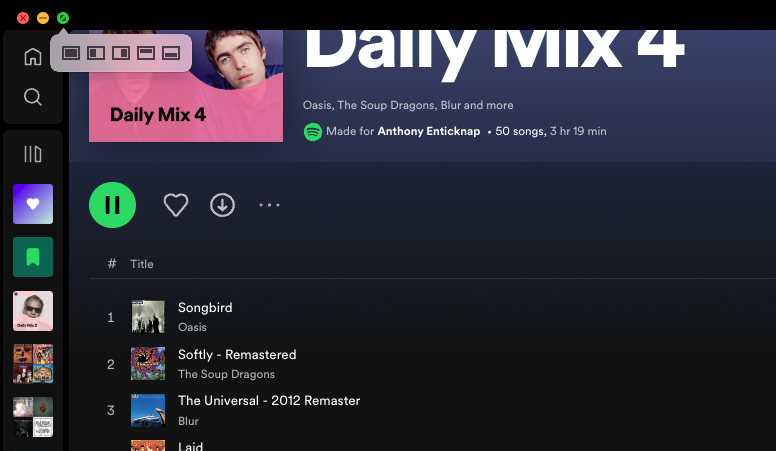Pause playback with green button
Viewport: 776px width, 451px height.
click(x=112, y=205)
